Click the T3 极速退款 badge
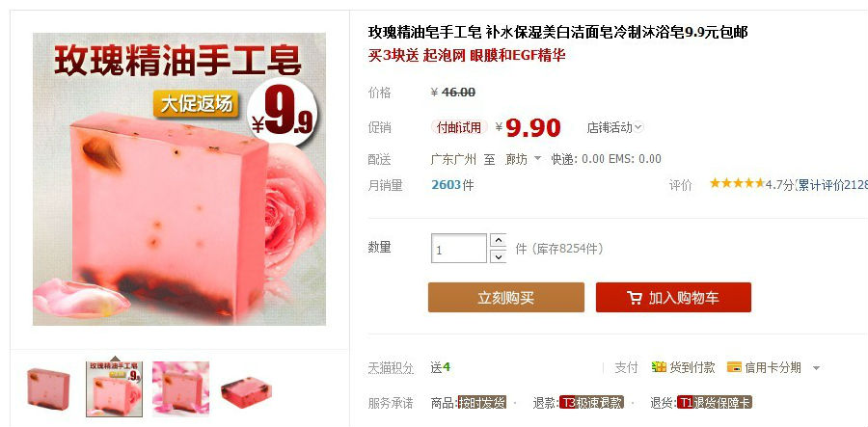The height and width of the screenshot is (427, 868). pyautogui.click(x=591, y=402)
